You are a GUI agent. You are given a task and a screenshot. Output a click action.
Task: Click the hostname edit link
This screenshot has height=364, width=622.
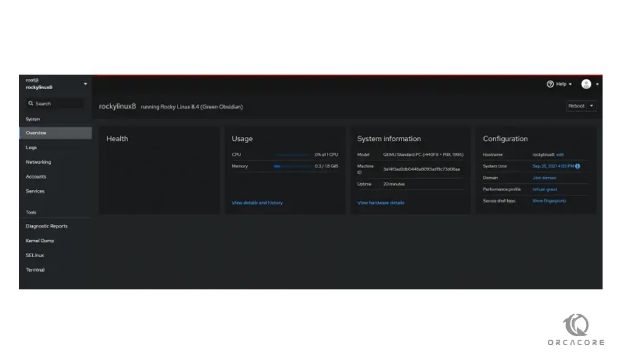559,155
